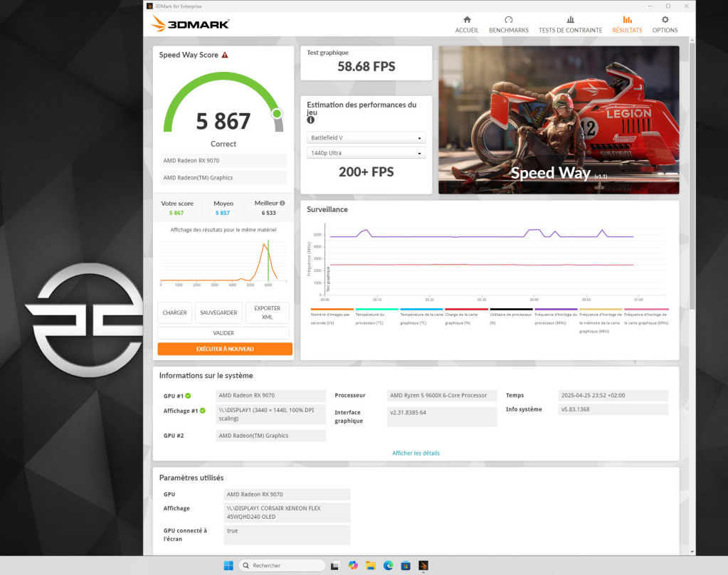This screenshot has height=575, width=728.
Task: Click the Processeur value AMD Ryzen 5 9600X
Action: click(x=442, y=395)
